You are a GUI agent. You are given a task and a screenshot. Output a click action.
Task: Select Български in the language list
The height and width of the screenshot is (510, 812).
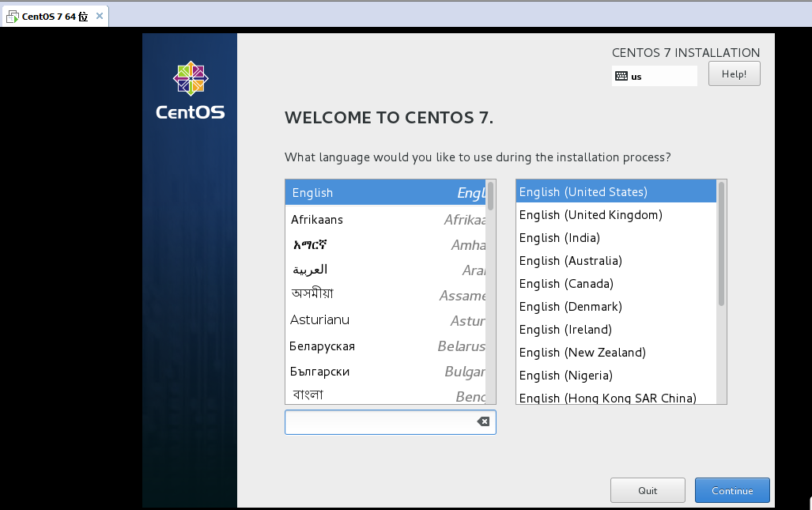tap(385, 372)
